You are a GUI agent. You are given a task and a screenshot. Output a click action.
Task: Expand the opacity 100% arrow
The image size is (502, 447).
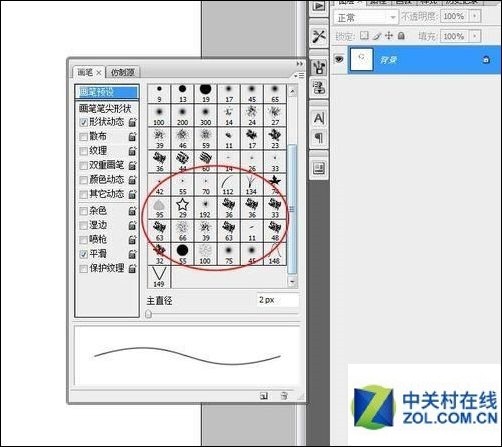475,16
